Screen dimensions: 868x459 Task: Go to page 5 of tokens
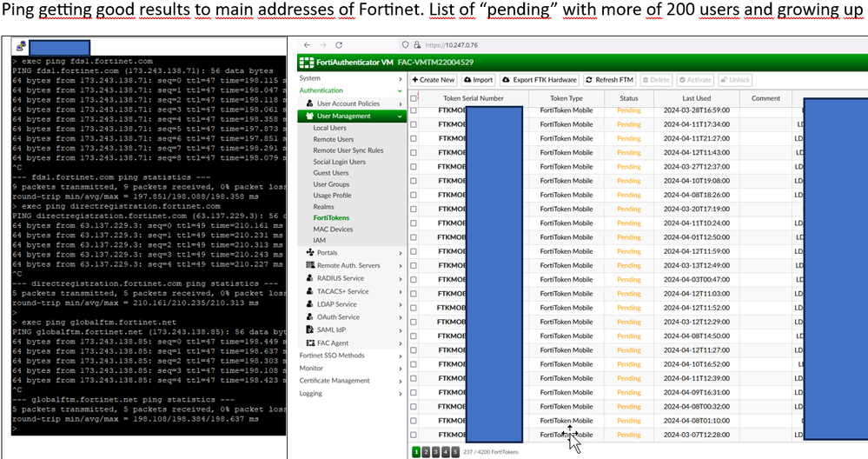pyautogui.click(x=455, y=452)
